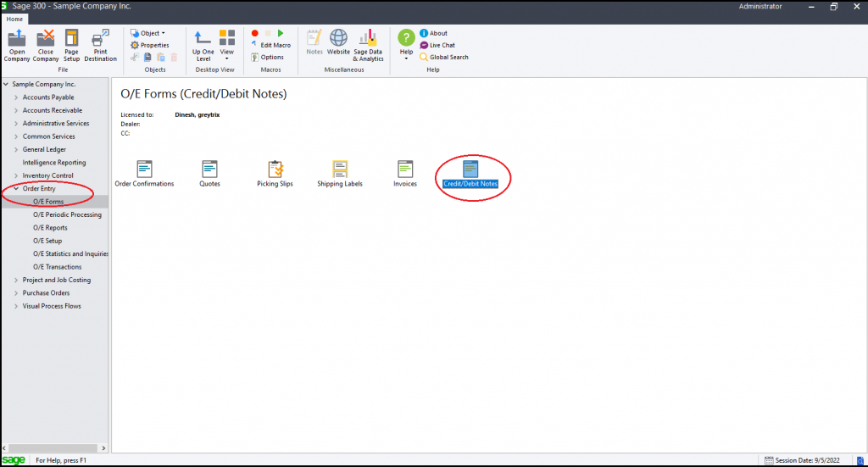Viewport: 868px width, 467px height.
Task: Open the Notes icon in Miscellaneous
Action: tap(314, 38)
